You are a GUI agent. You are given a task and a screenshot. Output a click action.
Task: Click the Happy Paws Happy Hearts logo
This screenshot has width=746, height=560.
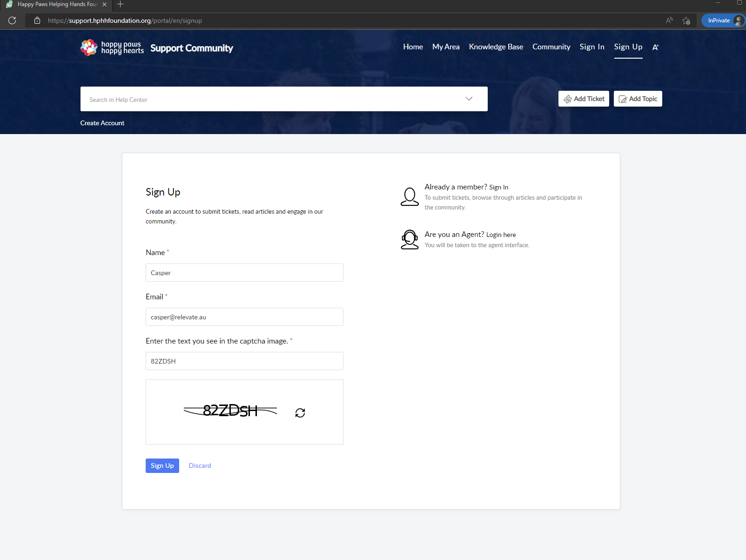tap(112, 47)
